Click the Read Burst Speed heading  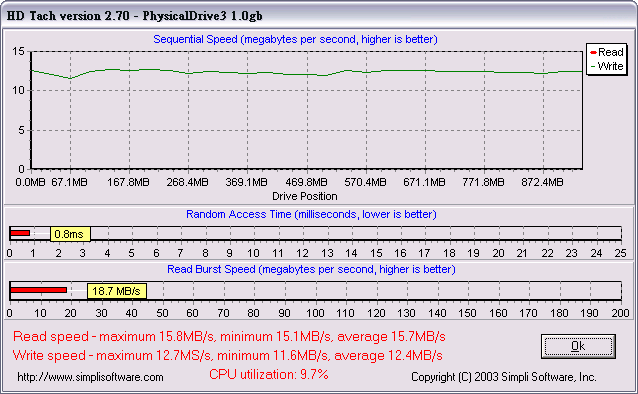coord(311,269)
